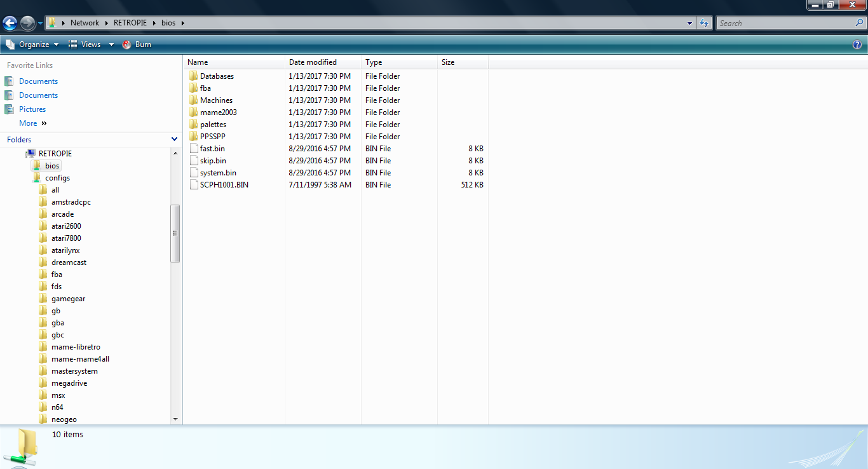Select the SCPH1001.BIN file icon
The width and height of the screenshot is (868, 469).
[x=194, y=185]
